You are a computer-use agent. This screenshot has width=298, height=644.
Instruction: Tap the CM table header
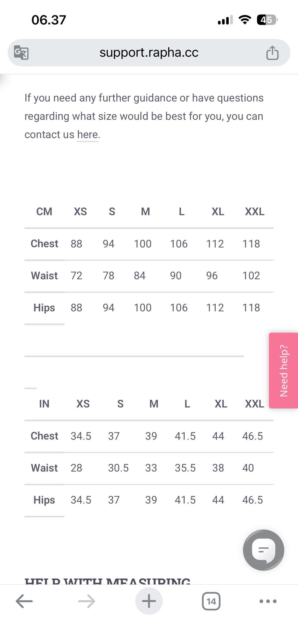click(44, 212)
